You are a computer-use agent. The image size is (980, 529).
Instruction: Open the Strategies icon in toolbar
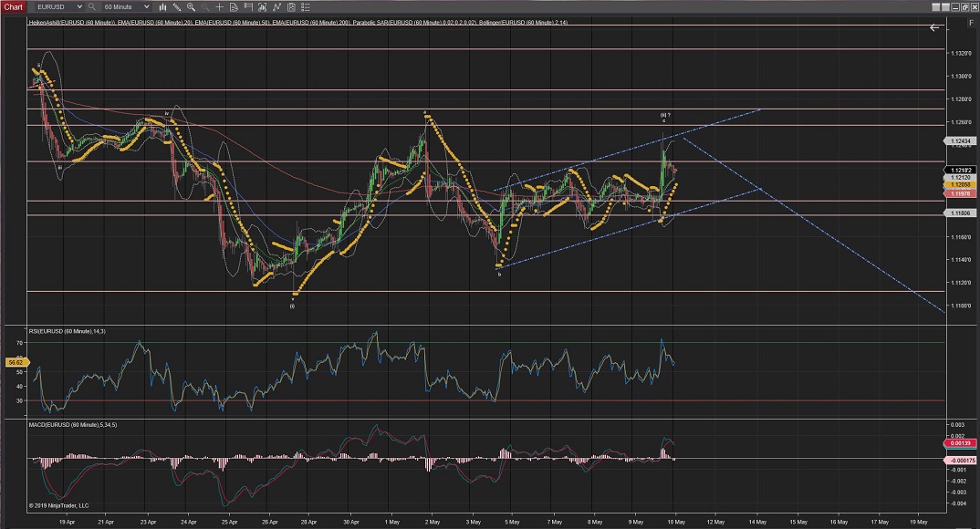click(x=291, y=6)
